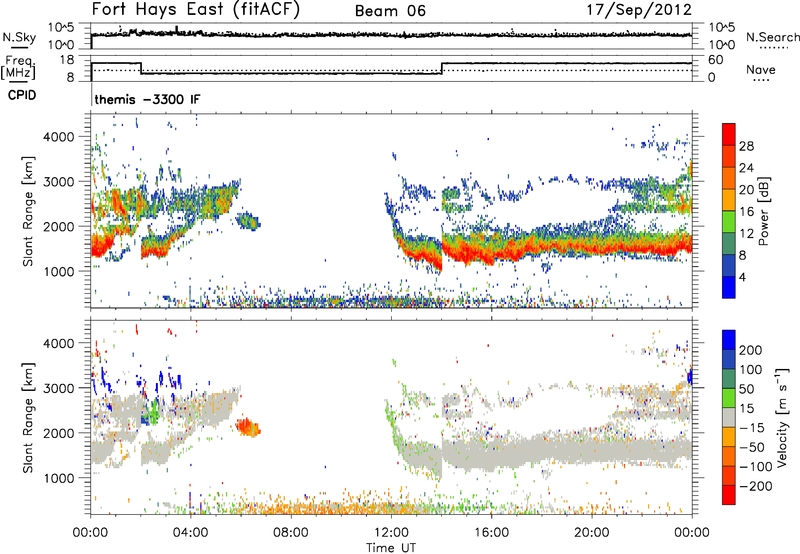Click the 'Velocity [m s-1]' colorbar label
The height and width of the screenshot is (554, 800).
pyautogui.click(x=782, y=417)
